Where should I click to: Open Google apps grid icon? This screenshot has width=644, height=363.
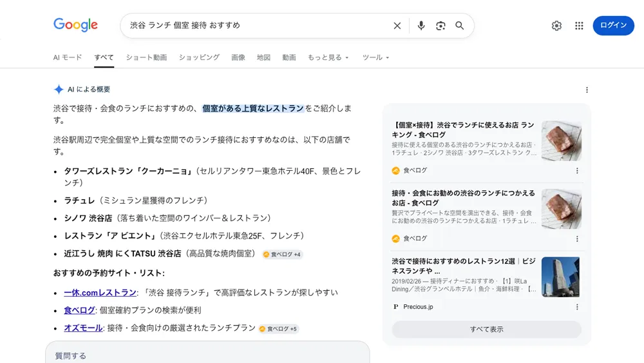(579, 26)
